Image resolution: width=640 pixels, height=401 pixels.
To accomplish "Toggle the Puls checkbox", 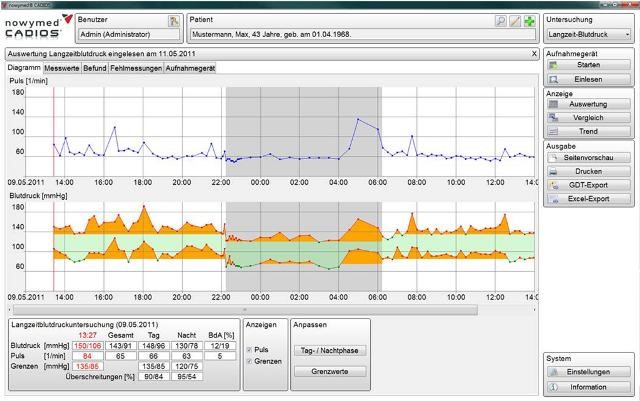I will click(249, 350).
